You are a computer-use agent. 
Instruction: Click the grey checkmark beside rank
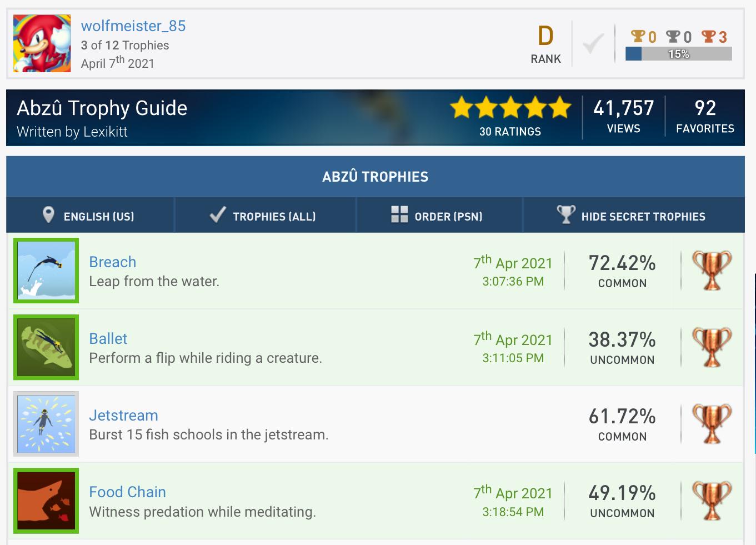click(593, 43)
